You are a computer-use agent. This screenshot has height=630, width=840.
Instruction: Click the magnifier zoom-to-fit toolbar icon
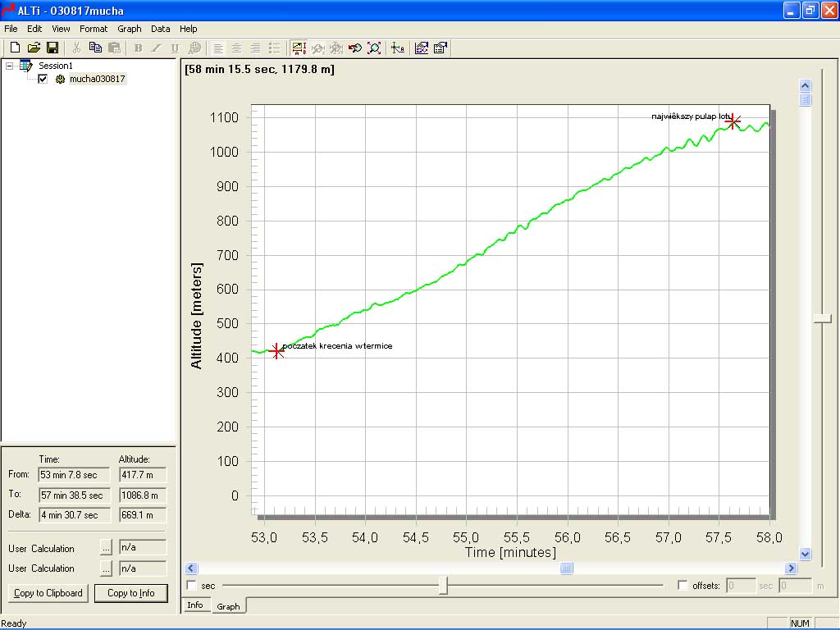point(374,48)
